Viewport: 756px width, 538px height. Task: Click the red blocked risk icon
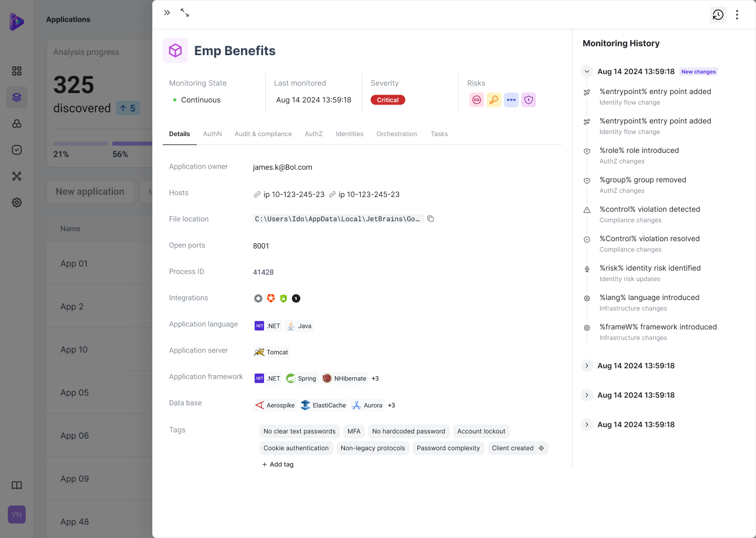point(476,100)
